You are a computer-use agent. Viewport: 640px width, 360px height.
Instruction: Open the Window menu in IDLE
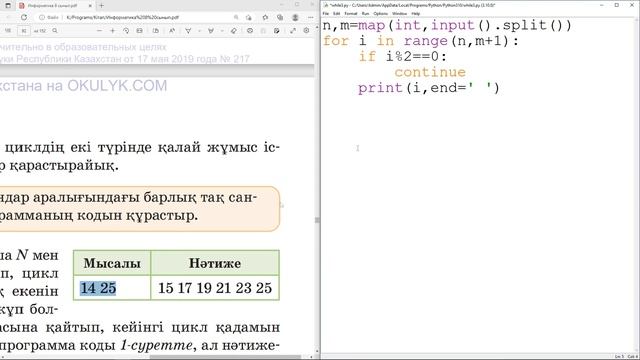[x=400, y=13]
